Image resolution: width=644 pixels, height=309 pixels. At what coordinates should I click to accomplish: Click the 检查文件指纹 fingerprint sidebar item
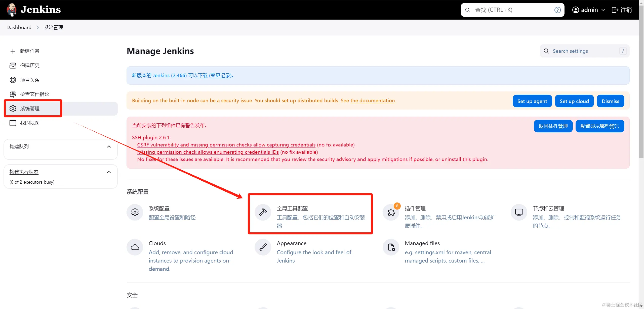[x=34, y=94]
